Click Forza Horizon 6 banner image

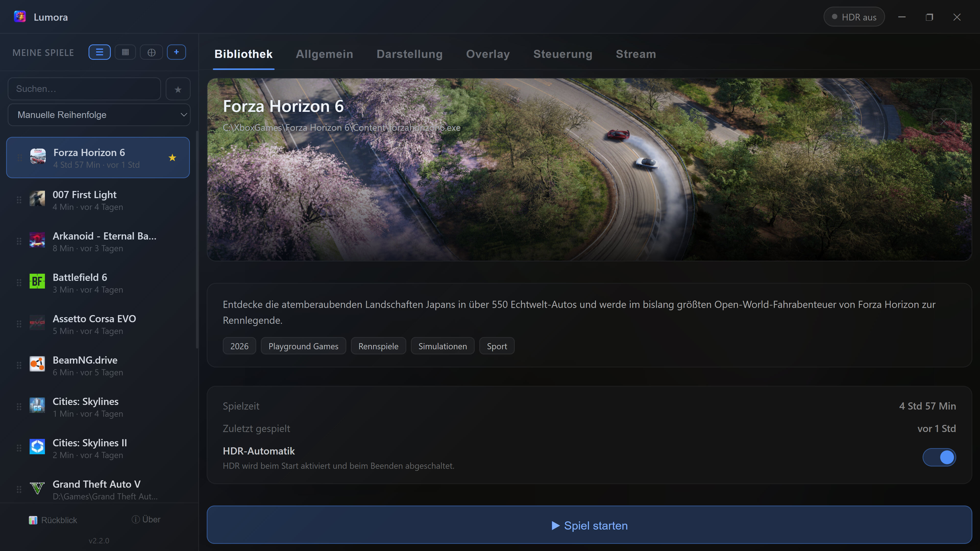[589, 170]
